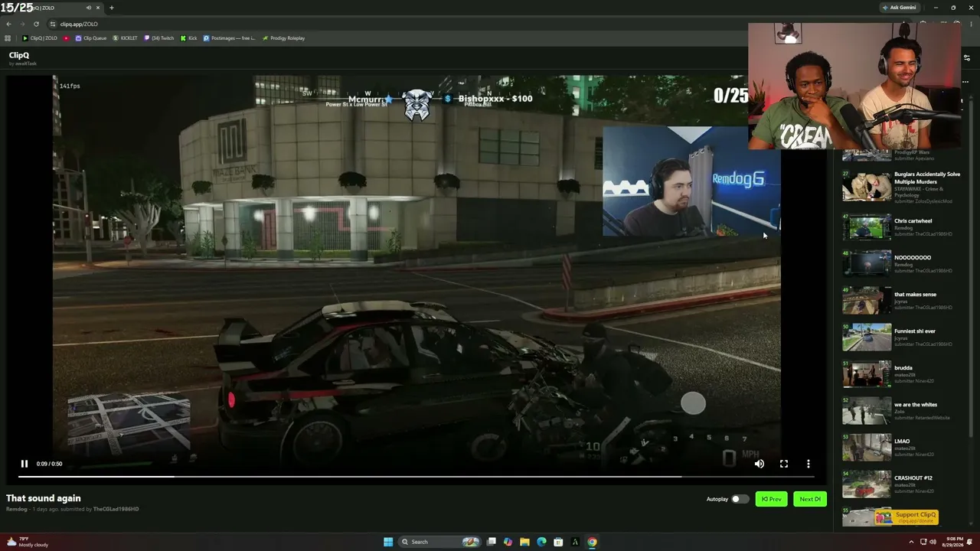Open Copilot from the taskbar
This screenshot has width=980, height=551.
508,542
